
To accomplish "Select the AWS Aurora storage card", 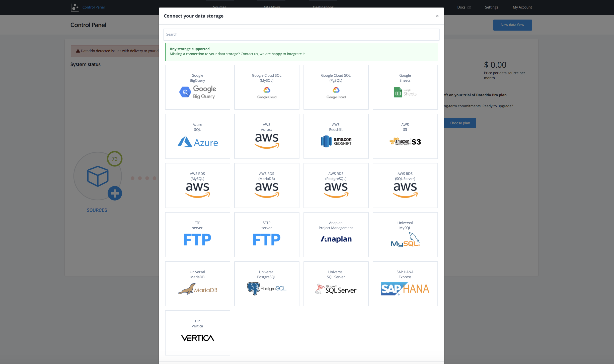I will coord(267,136).
